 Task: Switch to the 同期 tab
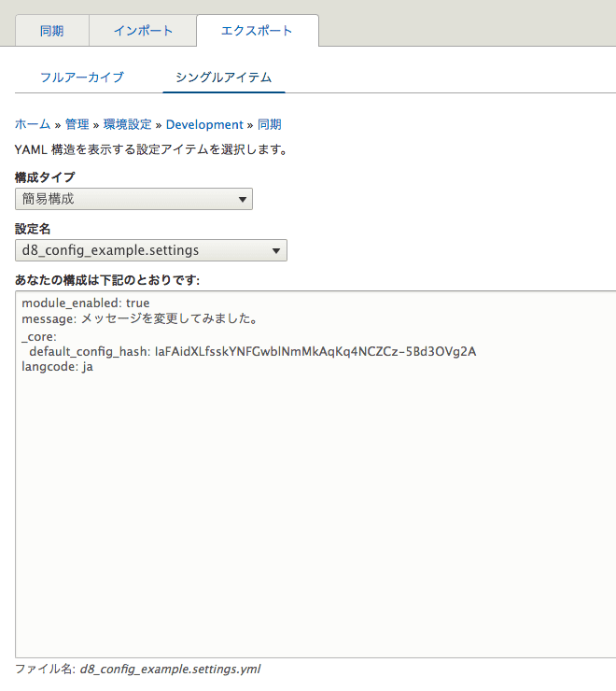click(52, 31)
